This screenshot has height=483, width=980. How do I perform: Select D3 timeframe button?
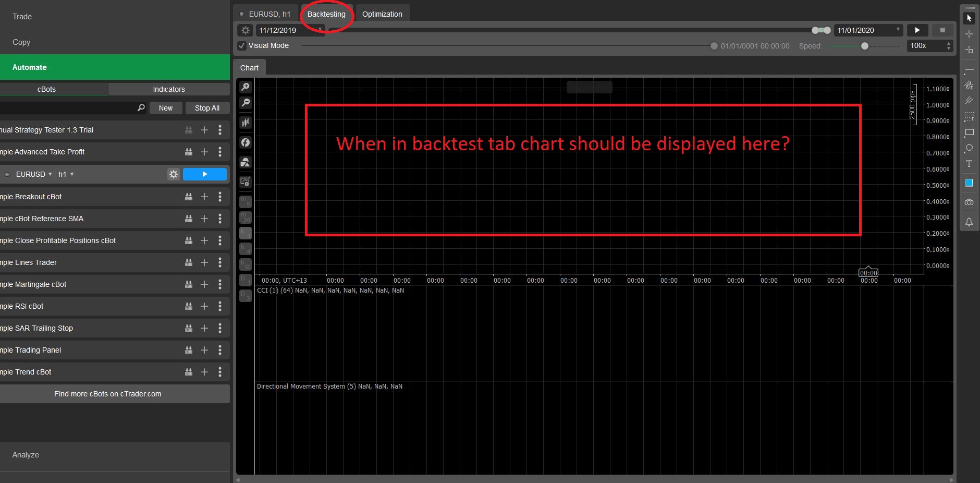point(246,296)
